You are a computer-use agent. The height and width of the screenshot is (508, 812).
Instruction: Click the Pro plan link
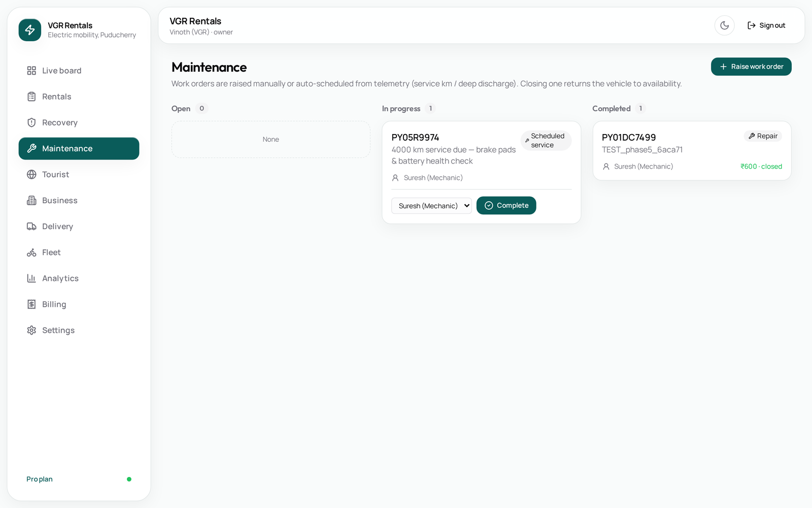[x=40, y=479]
